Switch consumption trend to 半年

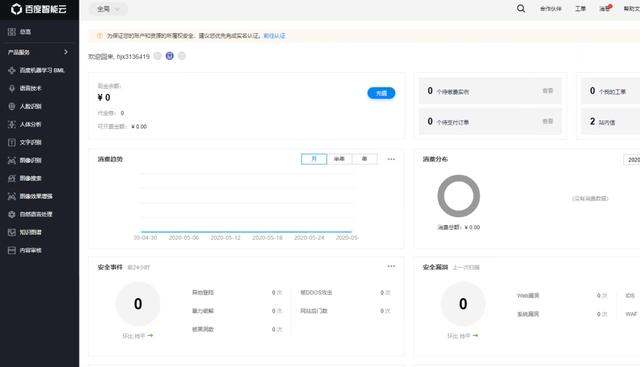(x=339, y=159)
